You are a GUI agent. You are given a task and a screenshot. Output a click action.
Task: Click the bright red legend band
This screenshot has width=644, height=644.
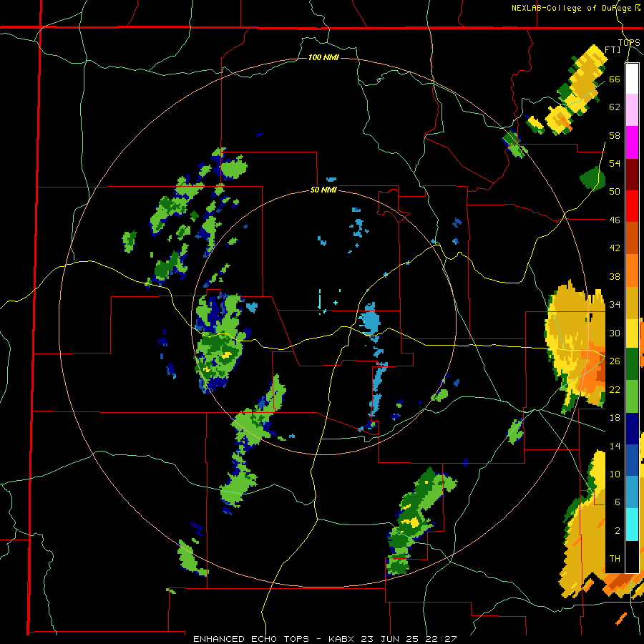[632, 206]
